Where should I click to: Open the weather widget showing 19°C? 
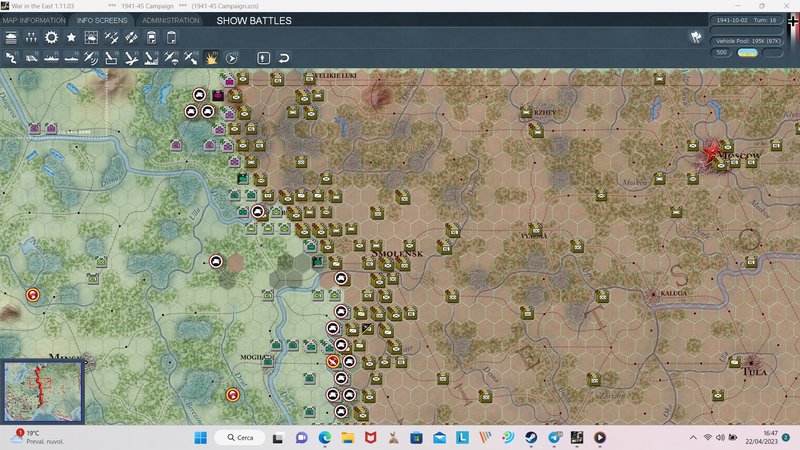point(36,437)
